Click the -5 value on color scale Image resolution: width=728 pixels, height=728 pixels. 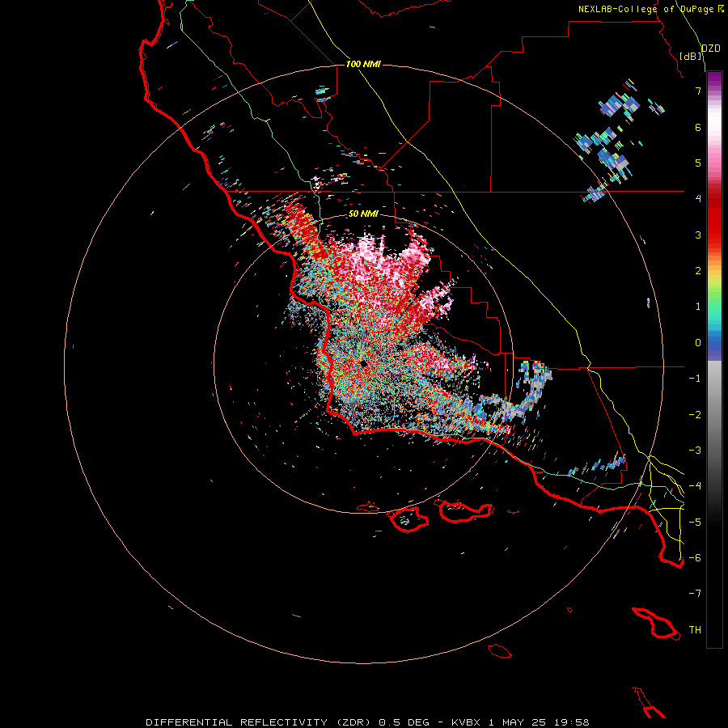click(695, 523)
